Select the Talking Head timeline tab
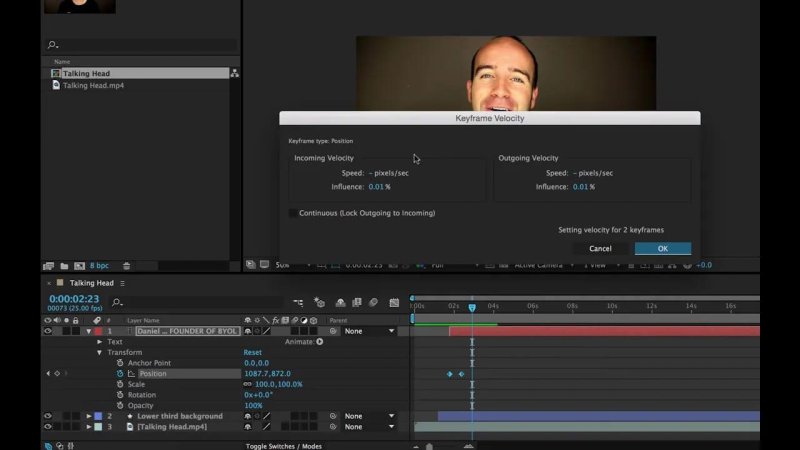 click(x=92, y=283)
